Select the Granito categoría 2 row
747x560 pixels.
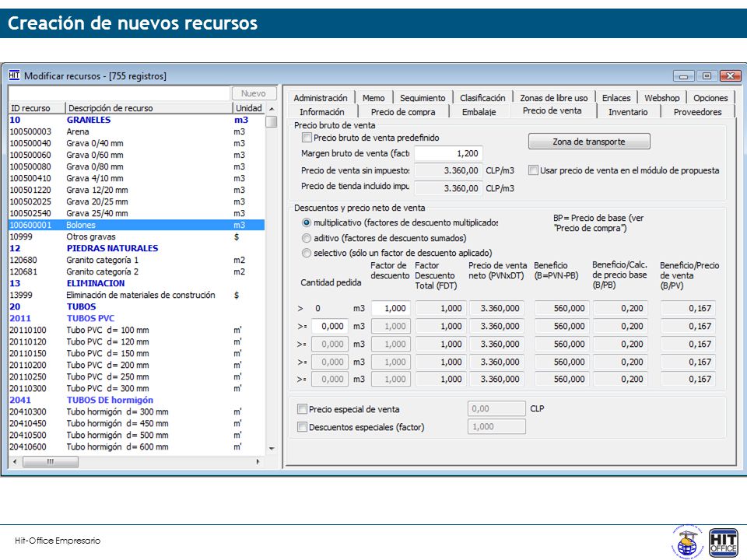click(x=137, y=271)
